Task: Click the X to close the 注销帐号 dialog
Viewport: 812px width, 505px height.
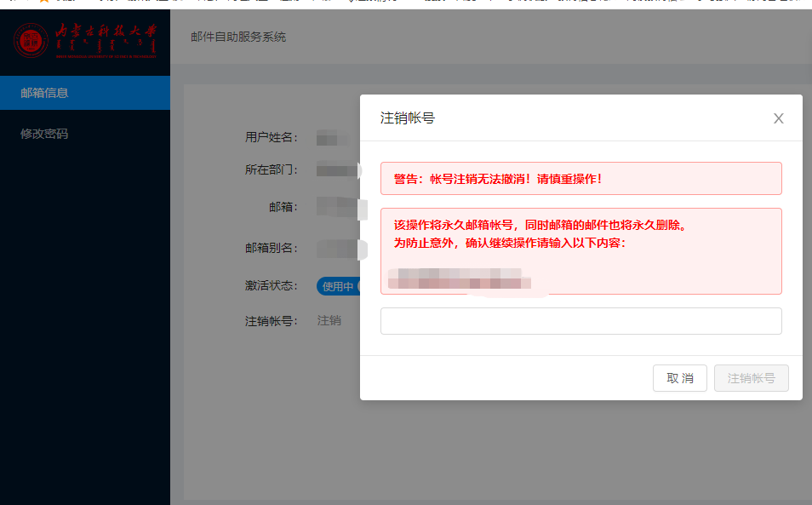Action: [778, 118]
